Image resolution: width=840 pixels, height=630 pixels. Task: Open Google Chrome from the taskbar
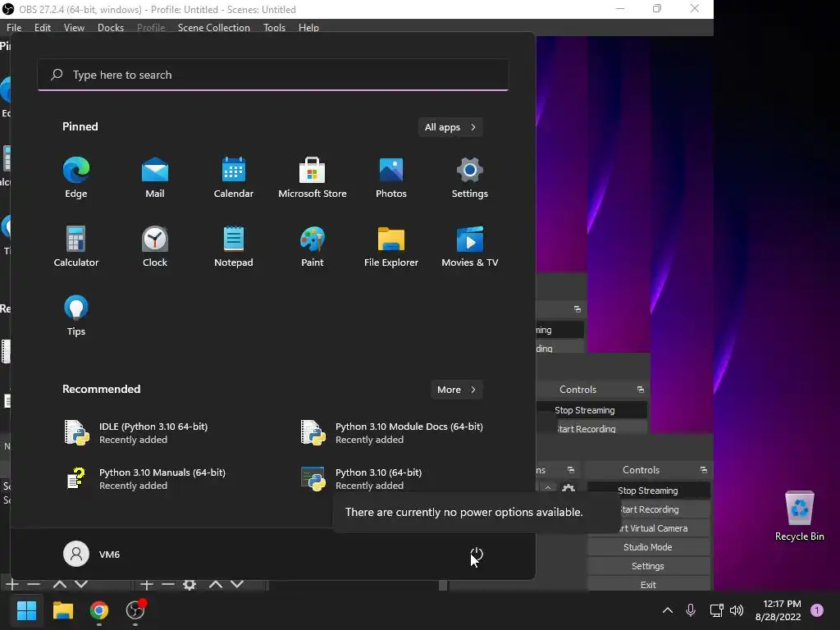tap(99, 609)
